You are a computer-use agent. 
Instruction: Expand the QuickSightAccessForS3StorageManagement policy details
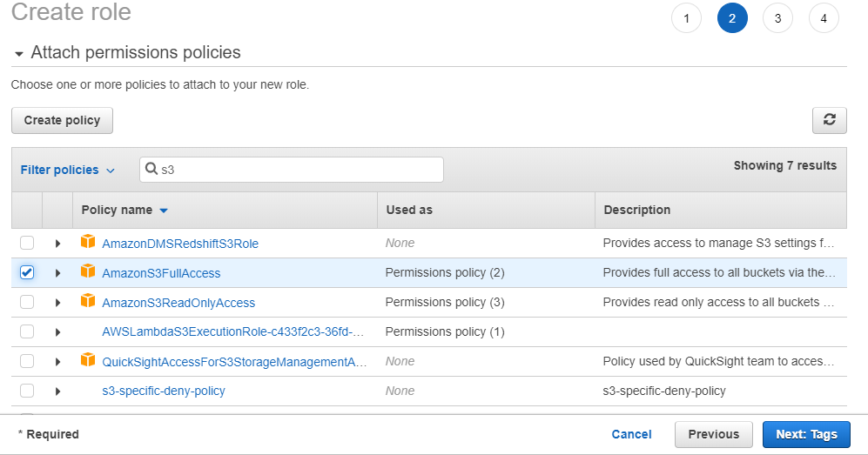(57, 362)
